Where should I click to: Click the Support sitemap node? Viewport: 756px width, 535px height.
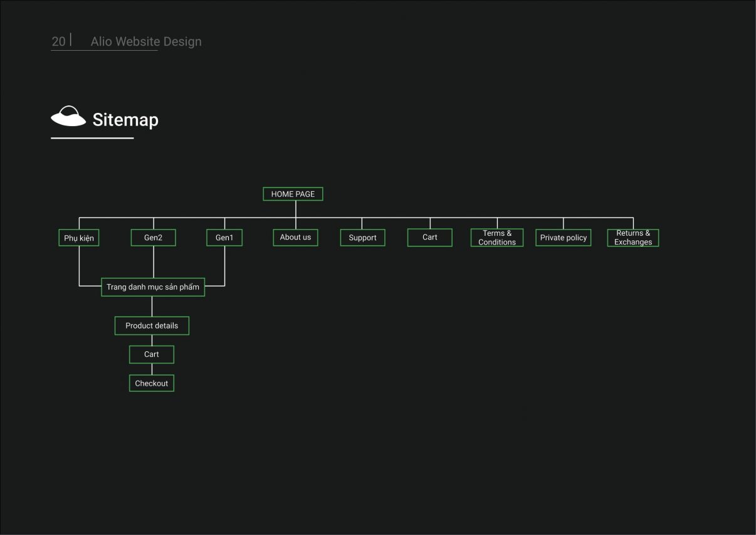(x=362, y=238)
